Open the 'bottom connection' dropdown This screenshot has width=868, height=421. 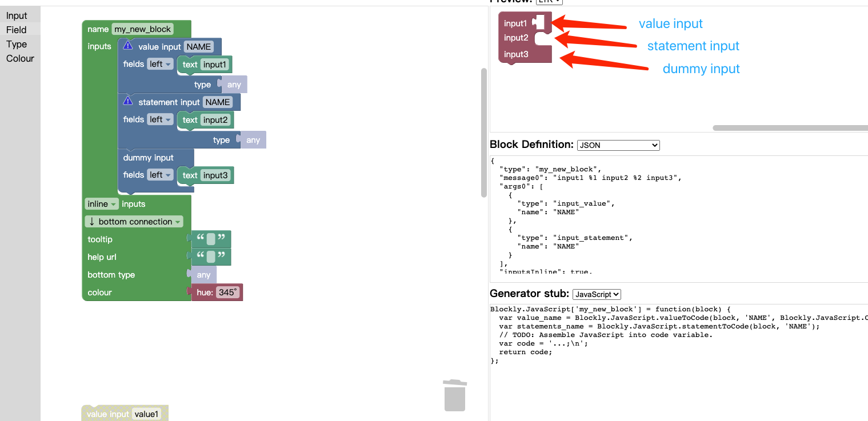click(134, 221)
